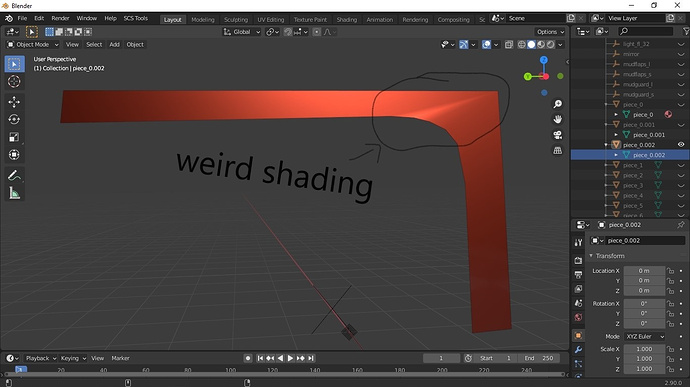Choose the Move tool

[14, 102]
